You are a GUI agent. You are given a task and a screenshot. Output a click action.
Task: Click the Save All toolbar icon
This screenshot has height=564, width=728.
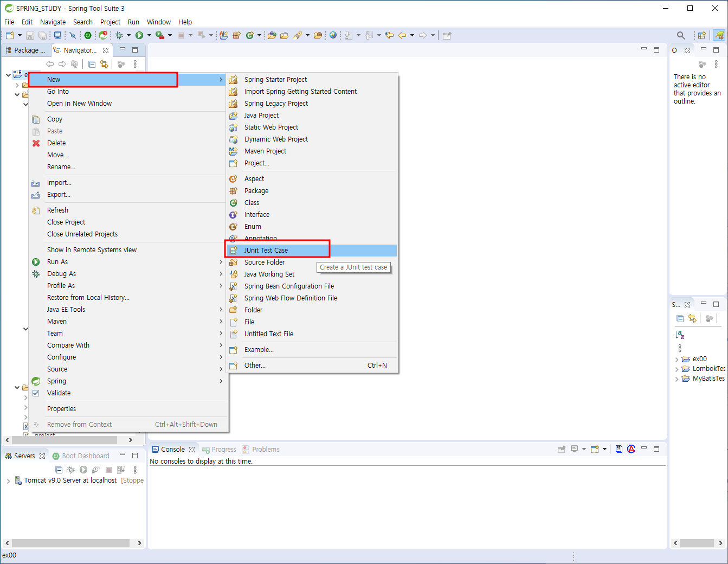[x=42, y=35]
